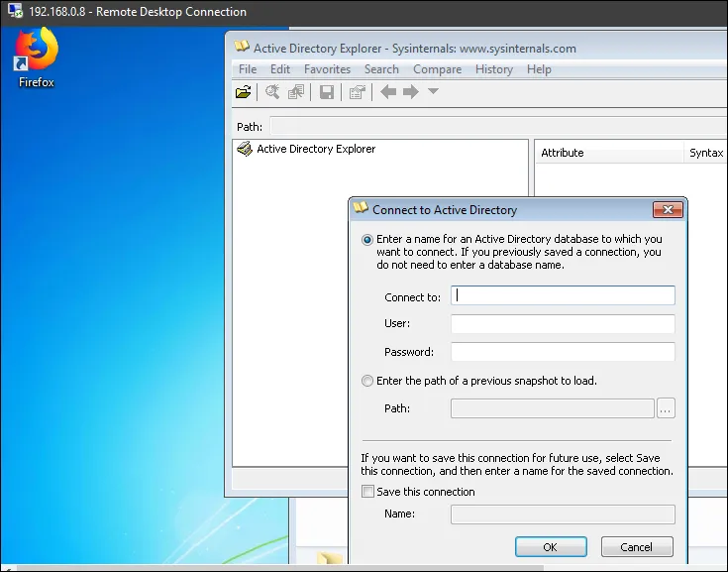The image size is (728, 572).
Task: Open the Firefox desktop shortcut
Action: [37, 57]
